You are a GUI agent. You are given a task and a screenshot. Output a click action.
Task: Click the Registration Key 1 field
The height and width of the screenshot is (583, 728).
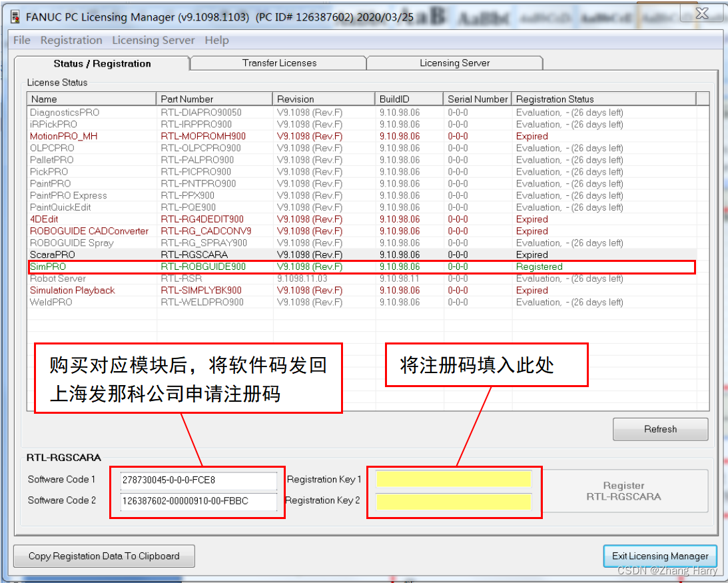[454, 479]
